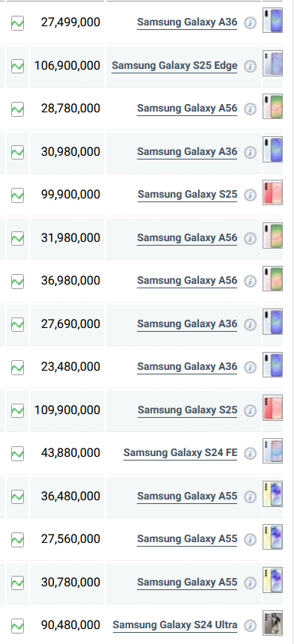Open Galaxy S25 Edge thumbnail image
Screen dimensions: 294x644
click(x=272, y=63)
